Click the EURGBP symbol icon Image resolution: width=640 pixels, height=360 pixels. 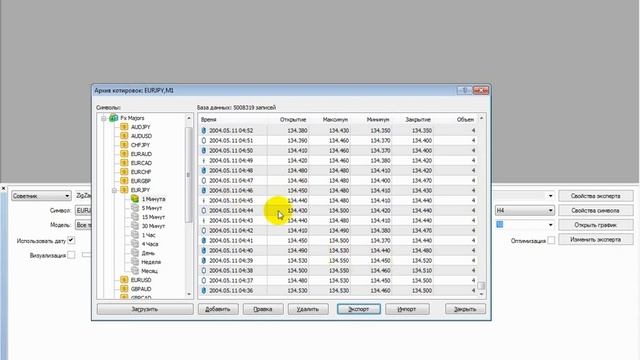click(x=124, y=181)
